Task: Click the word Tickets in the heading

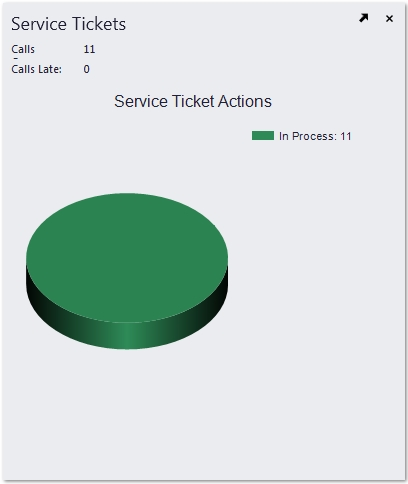Action: [99, 24]
